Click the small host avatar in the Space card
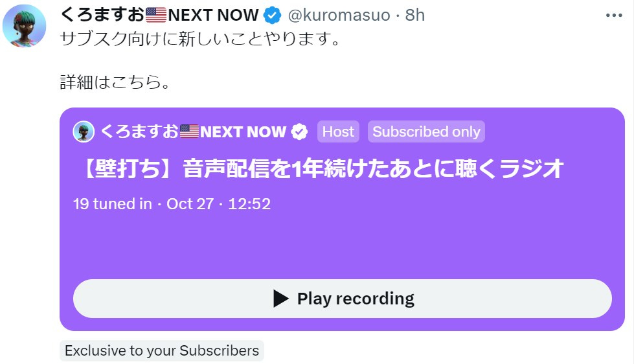Image resolution: width=634 pixels, height=364 pixels. pyautogui.click(x=84, y=131)
